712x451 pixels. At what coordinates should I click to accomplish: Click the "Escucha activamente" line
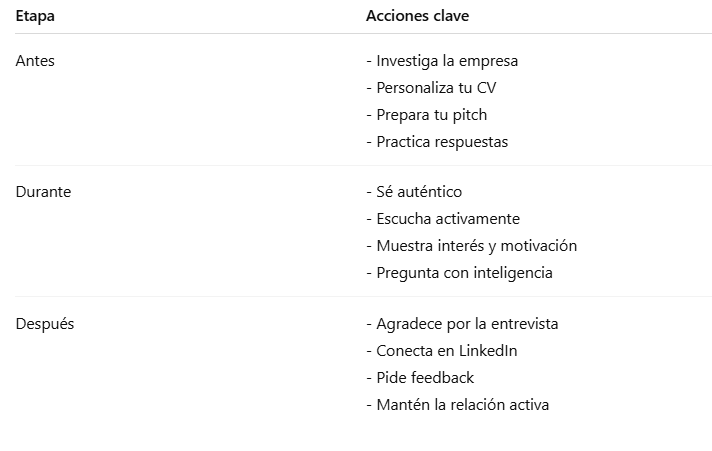443,219
